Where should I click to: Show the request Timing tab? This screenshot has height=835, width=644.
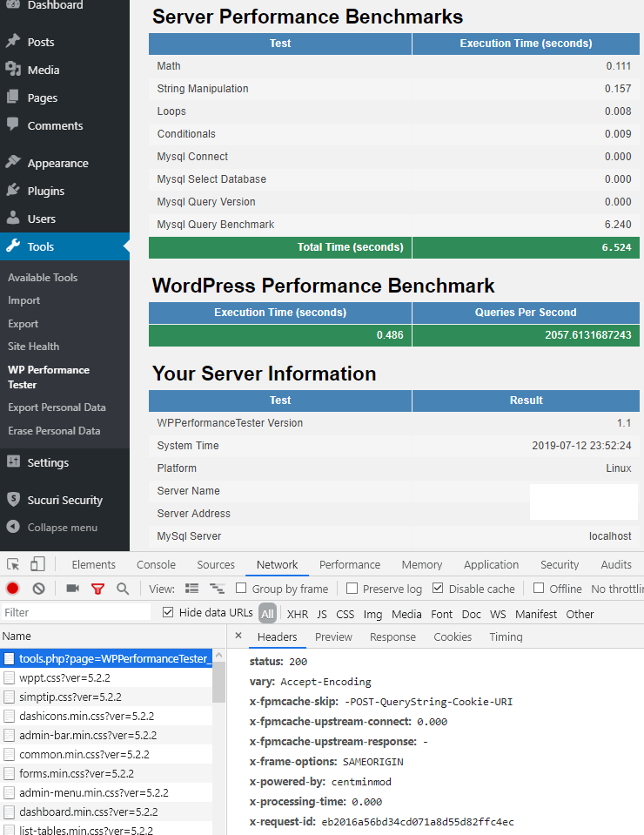pos(506,636)
